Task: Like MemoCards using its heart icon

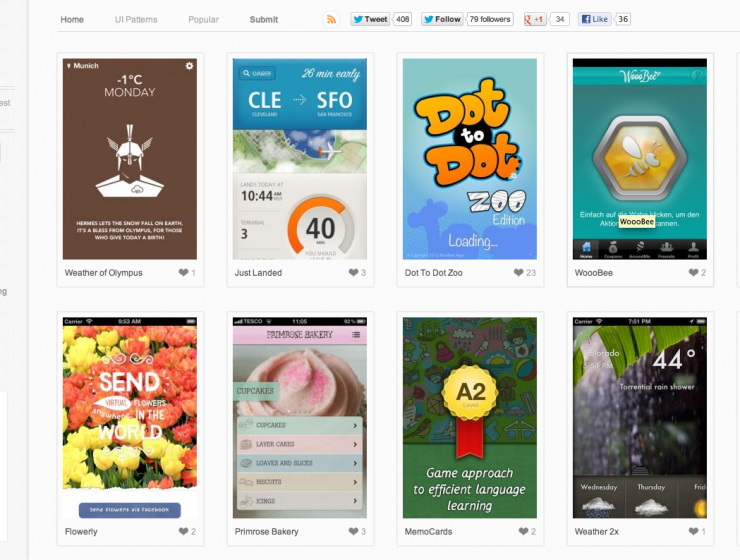Action: coord(523,531)
